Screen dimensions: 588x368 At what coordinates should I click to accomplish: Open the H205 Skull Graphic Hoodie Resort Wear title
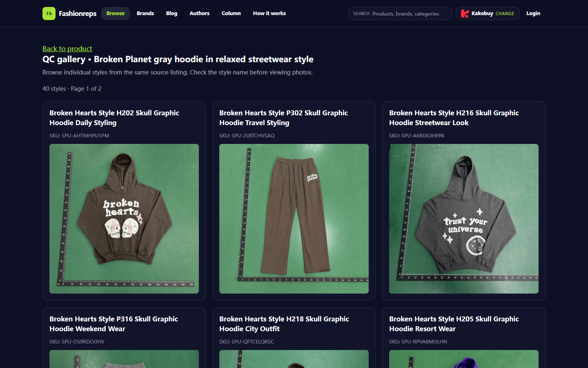pos(454,324)
